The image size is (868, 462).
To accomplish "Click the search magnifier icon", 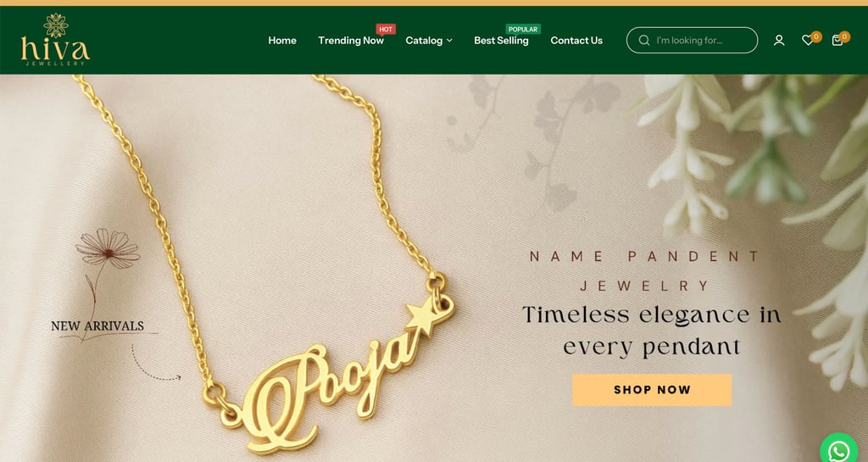I will (x=644, y=41).
